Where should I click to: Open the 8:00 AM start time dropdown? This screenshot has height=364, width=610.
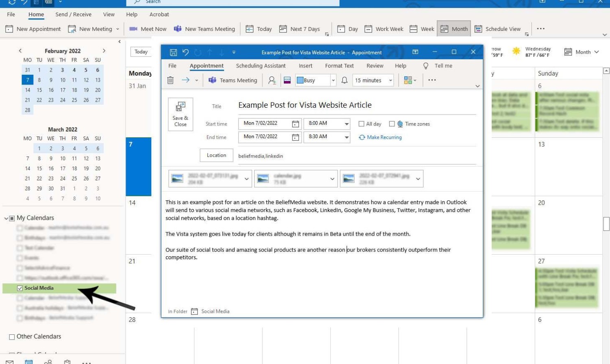[x=346, y=124]
